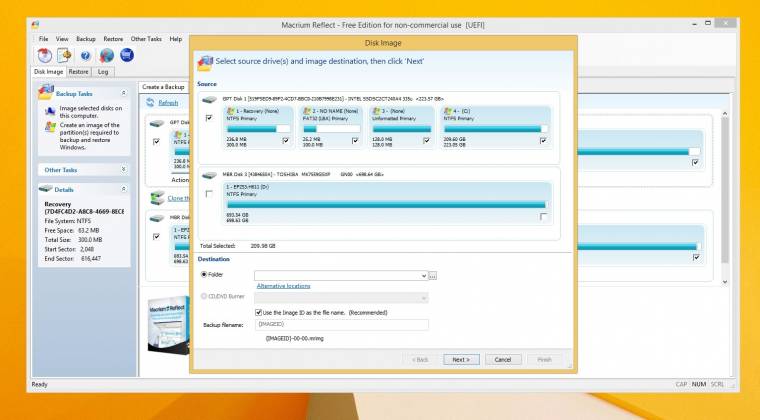Click the Refresh arrows icon
Screen dimensions: 760x420
click(150, 102)
